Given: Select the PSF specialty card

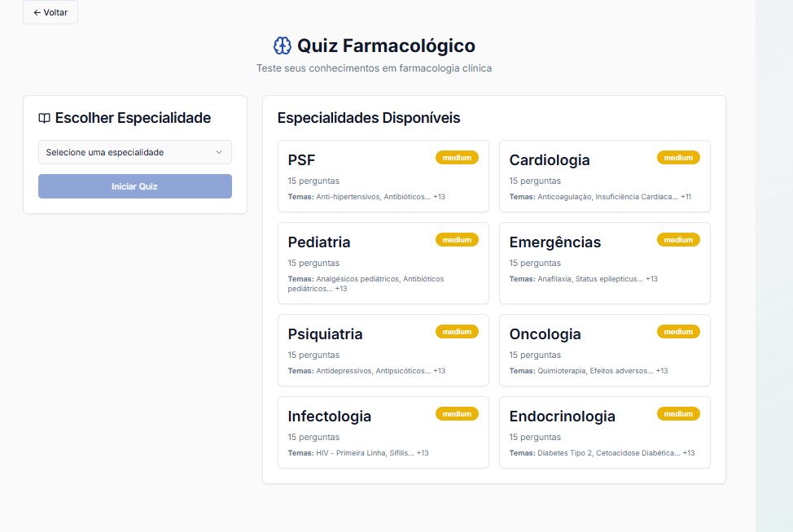Looking at the screenshot, I should coord(383,176).
